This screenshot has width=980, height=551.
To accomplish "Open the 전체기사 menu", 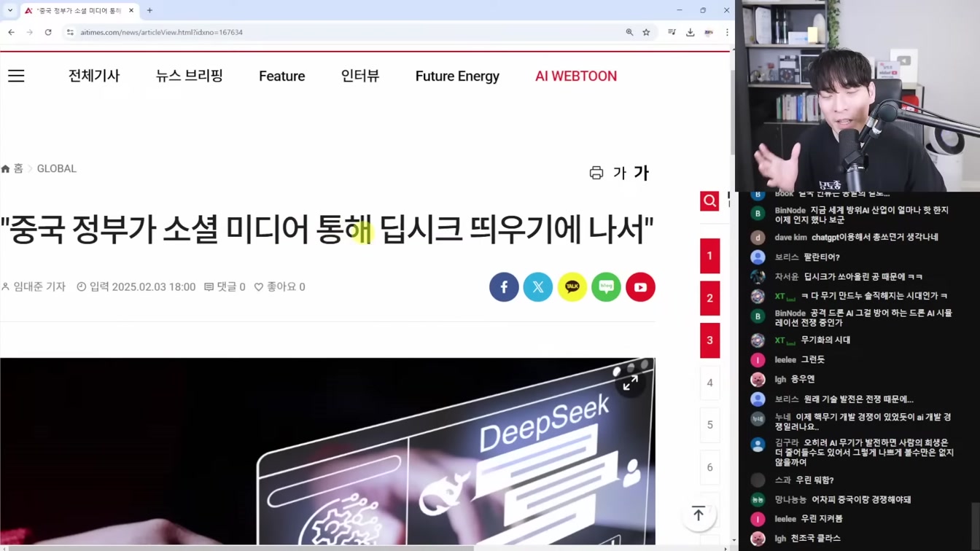I will [x=94, y=76].
